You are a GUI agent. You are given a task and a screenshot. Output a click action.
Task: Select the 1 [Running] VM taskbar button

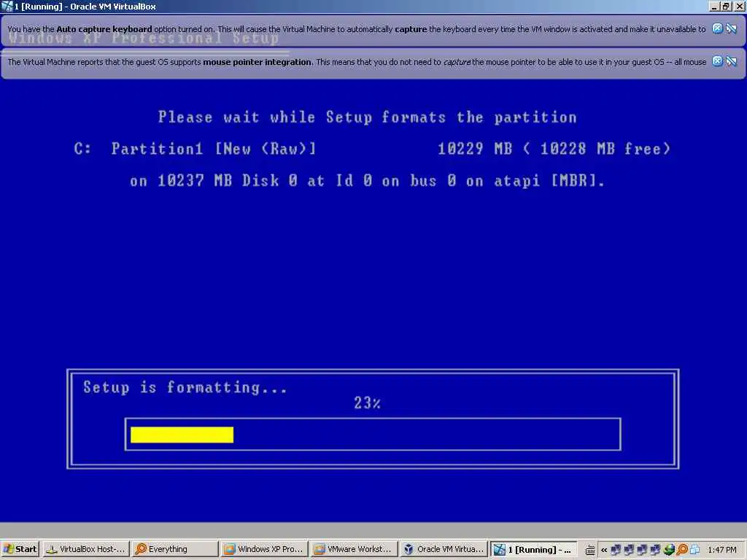tap(533, 550)
